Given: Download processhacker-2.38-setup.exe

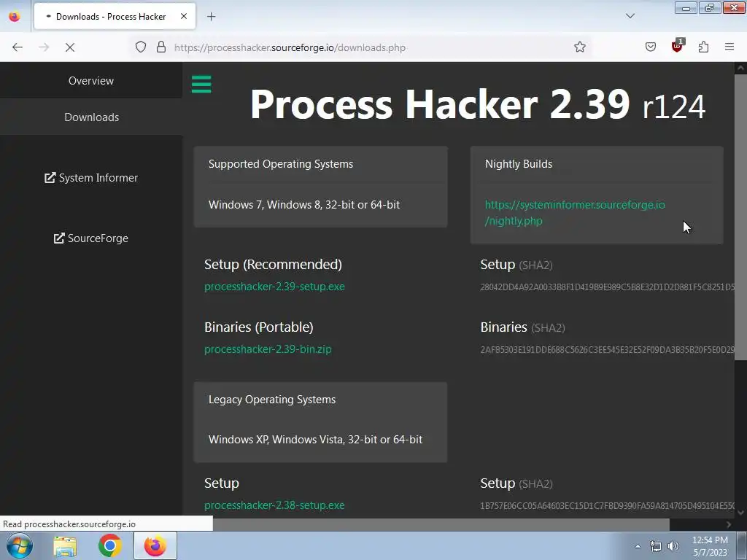Looking at the screenshot, I should click(x=274, y=505).
